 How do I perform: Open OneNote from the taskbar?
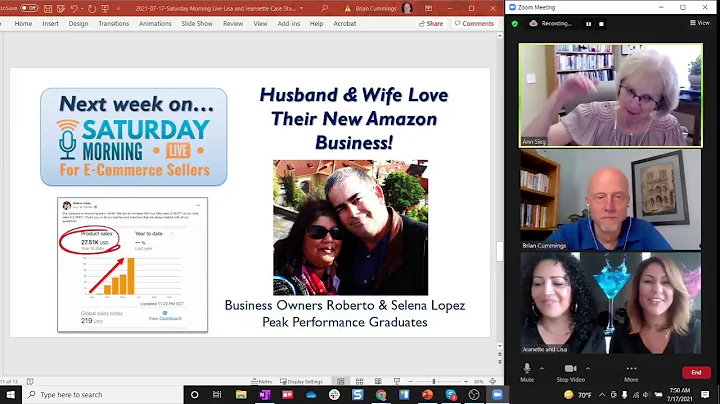(264, 394)
